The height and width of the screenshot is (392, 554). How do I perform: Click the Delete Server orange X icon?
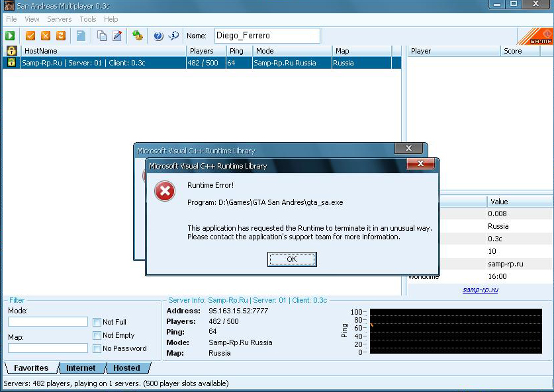(46, 36)
